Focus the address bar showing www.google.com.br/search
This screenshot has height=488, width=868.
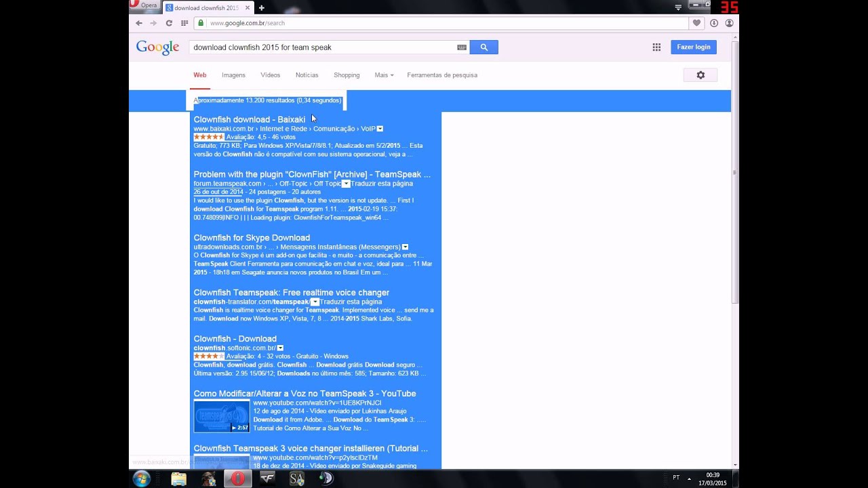441,23
